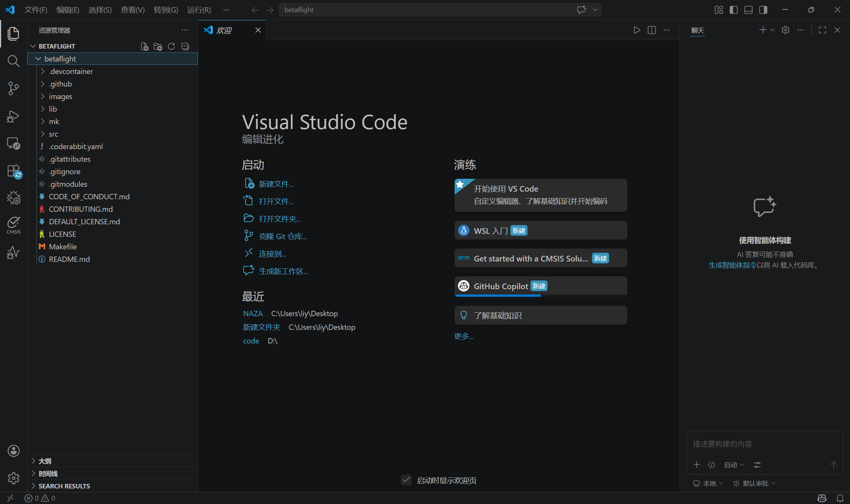Split the editor to the right
This screenshot has width=850, height=504.
652,30
